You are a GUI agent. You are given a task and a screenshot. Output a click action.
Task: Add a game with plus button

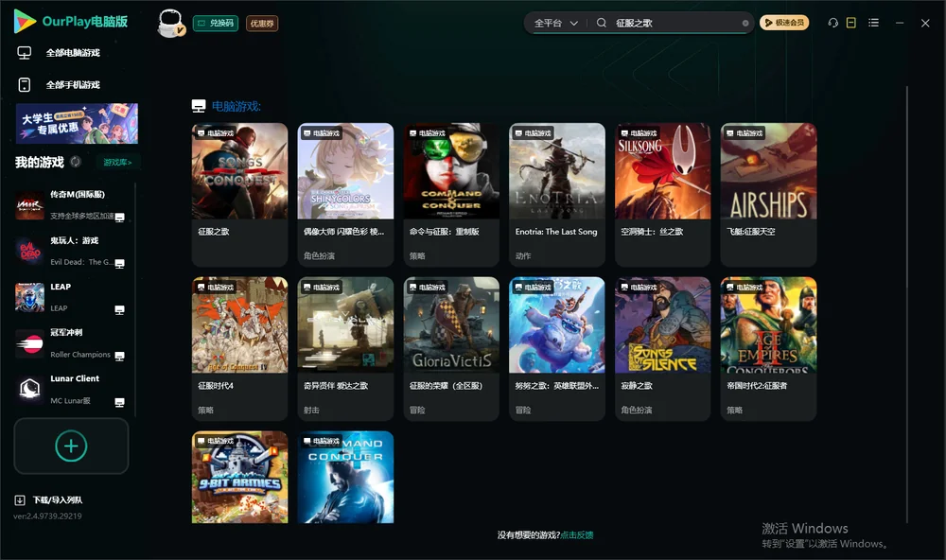71,446
